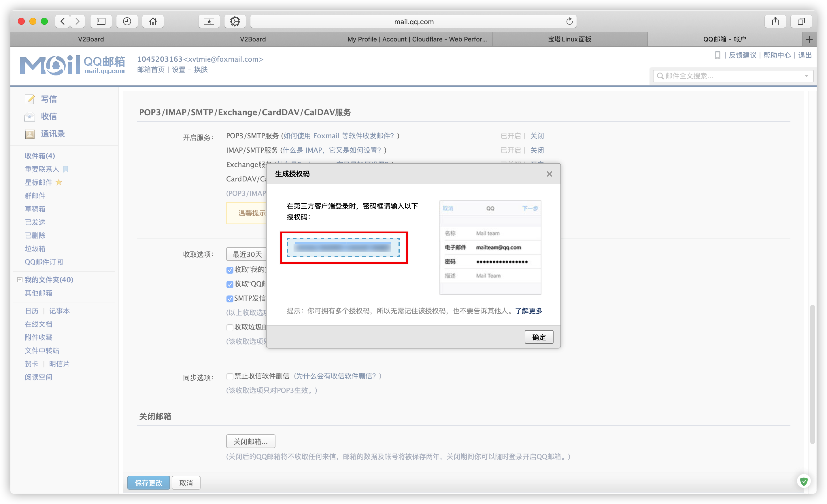Click 取消 button at page bottom
This screenshot has width=827, height=504.
click(x=186, y=482)
